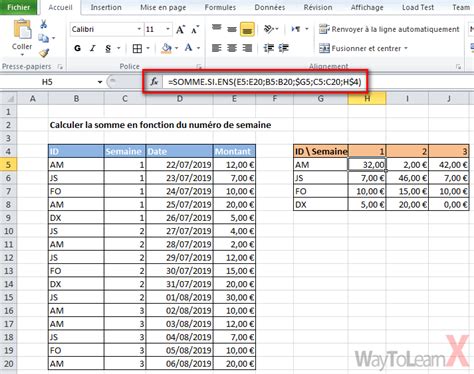The width and height of the screenshot is (474, 374).
Task: Switch to the Données tab
Action: (270, 7)
